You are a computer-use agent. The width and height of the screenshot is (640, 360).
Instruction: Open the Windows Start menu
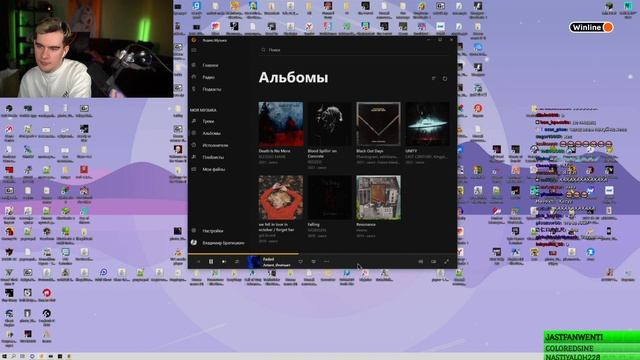(4, 356)
